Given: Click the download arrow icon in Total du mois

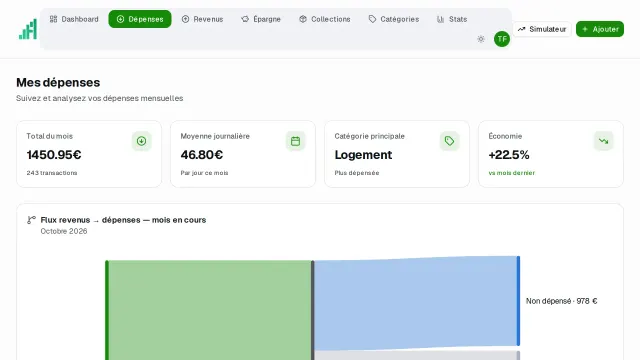Looking at the screenshot, I should 142,141.
